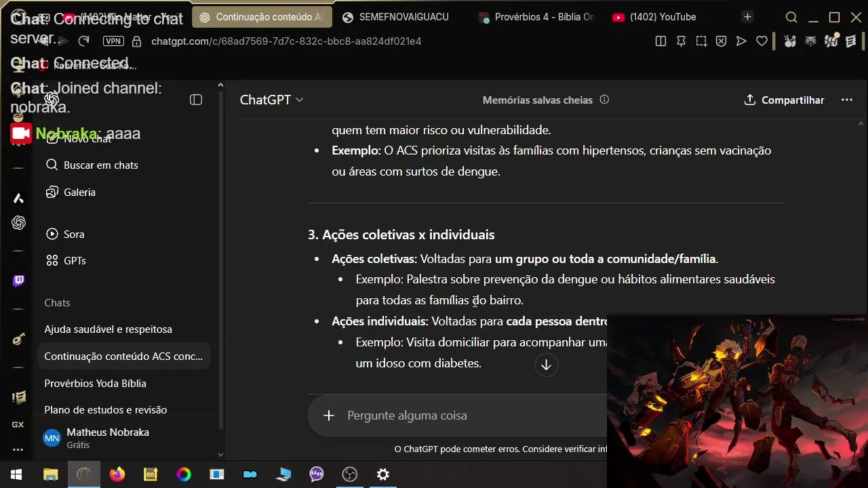Image resolution: width=868 pixels, height=488 pixels.
Task: Collapse the ChatGPT sidebar panel
Action: coord(196,100)
